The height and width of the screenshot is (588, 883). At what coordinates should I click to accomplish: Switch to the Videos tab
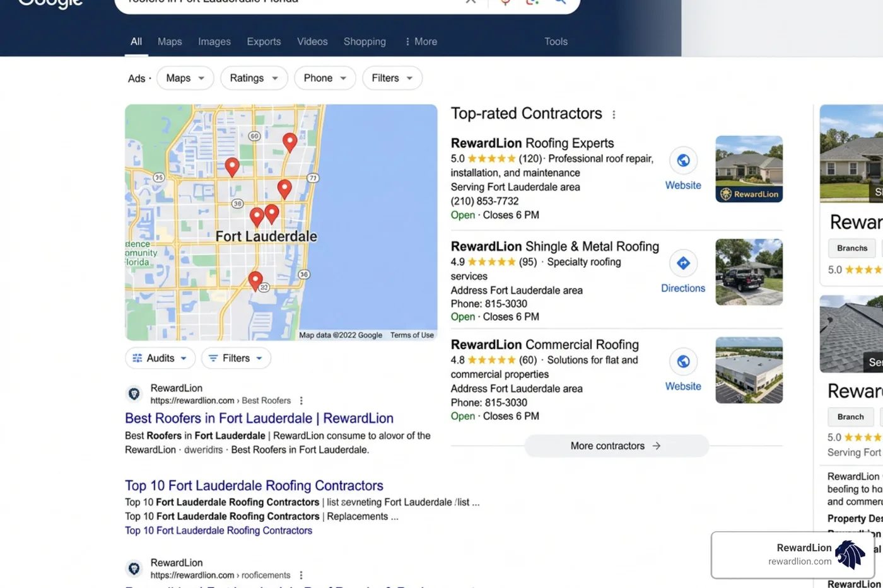tap(312, 42)
